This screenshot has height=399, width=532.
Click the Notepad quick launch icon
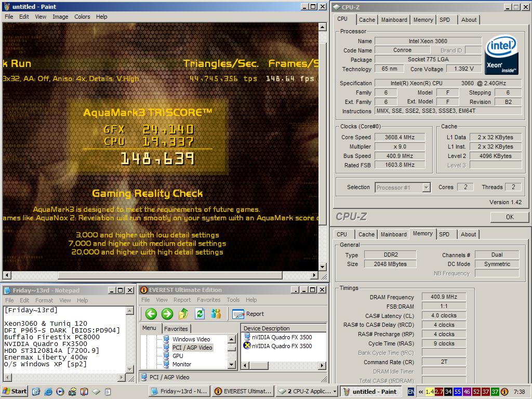click(x=108, y=392)
